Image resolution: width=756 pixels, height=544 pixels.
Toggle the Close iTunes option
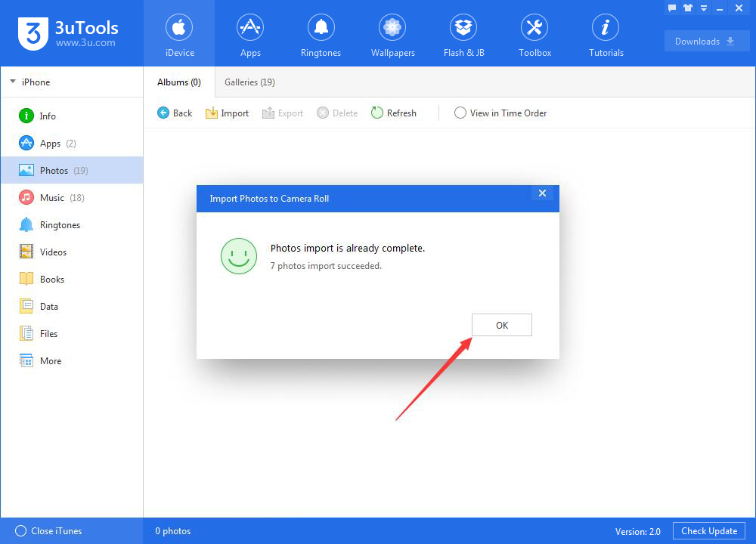point(48,531)
